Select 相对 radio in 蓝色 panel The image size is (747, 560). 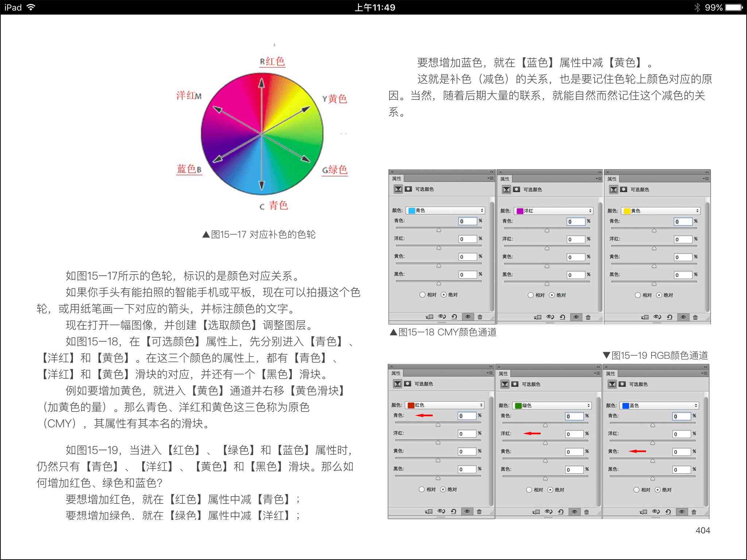point(636,490)
